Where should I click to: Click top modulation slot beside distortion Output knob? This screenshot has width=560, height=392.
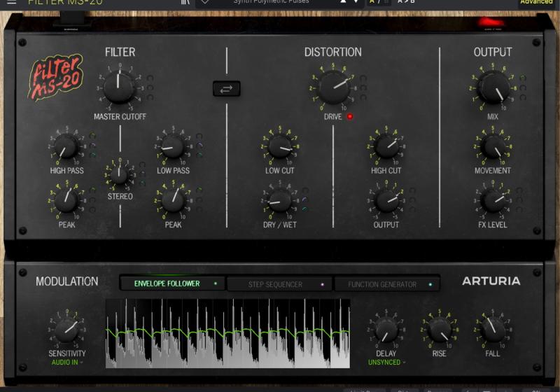(412, 190)
